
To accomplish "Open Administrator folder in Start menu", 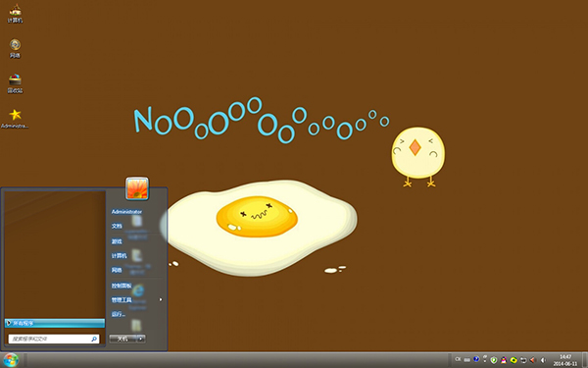I will (x=126, y=212).
